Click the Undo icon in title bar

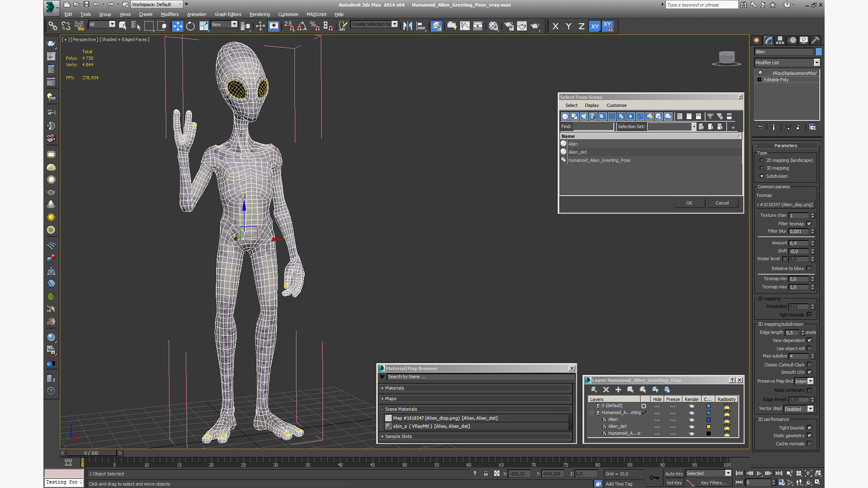point(96,5)
